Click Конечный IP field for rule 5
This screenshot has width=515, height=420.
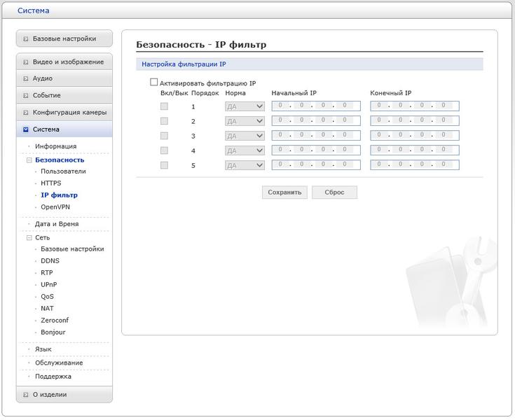[415, 164]
